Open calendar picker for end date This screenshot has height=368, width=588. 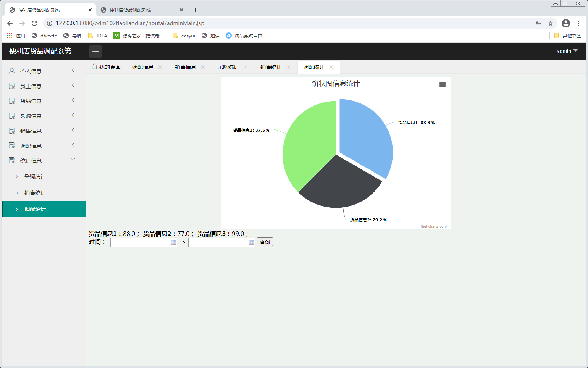pos(251,242)
